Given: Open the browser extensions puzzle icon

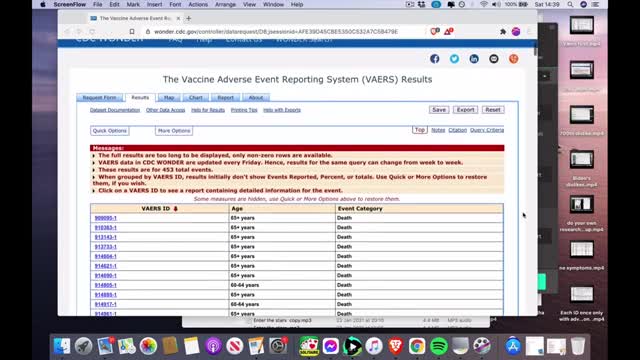Looking at the screenshot, I should point(503,31).
